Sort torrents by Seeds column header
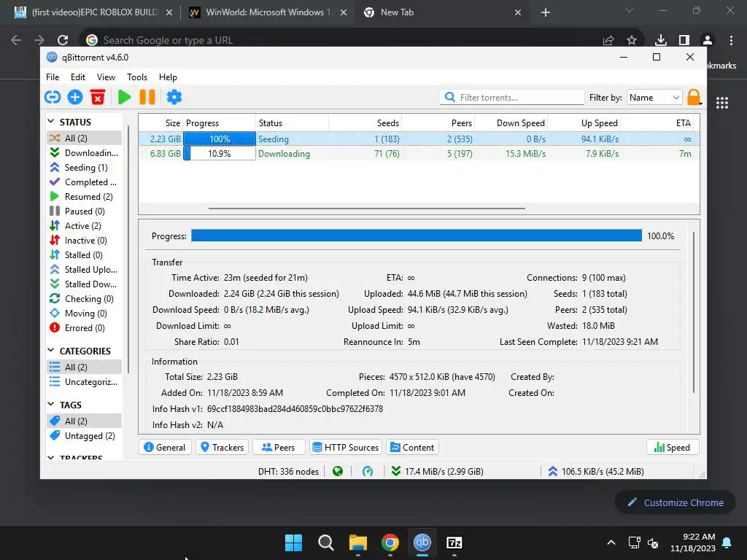Screen dimensions: 747x560 point(365,122)
